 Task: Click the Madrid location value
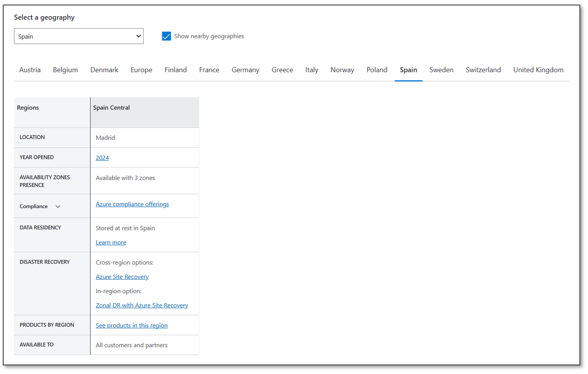[x=105, y=138]
